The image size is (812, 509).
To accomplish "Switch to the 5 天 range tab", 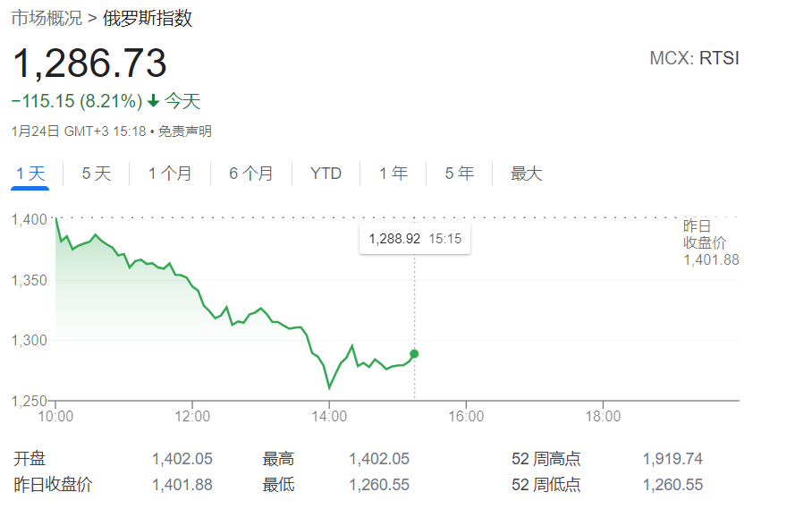I will tap(97, 174).
